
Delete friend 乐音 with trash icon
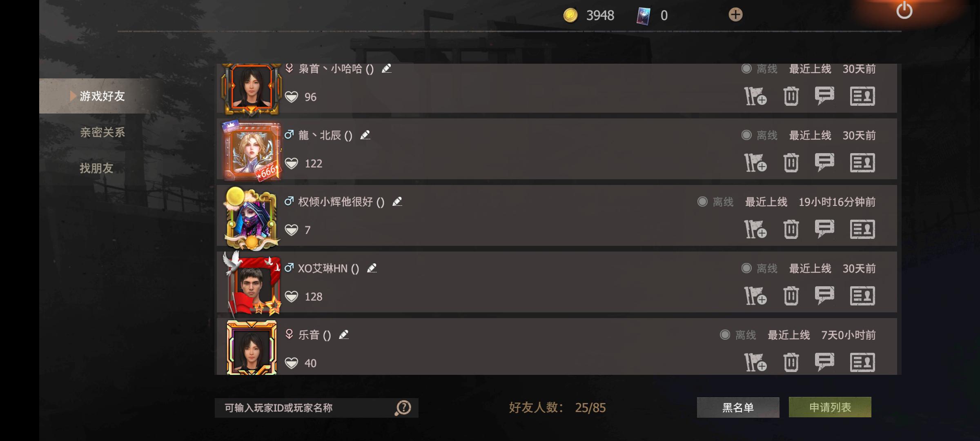(x=791, y=362)
